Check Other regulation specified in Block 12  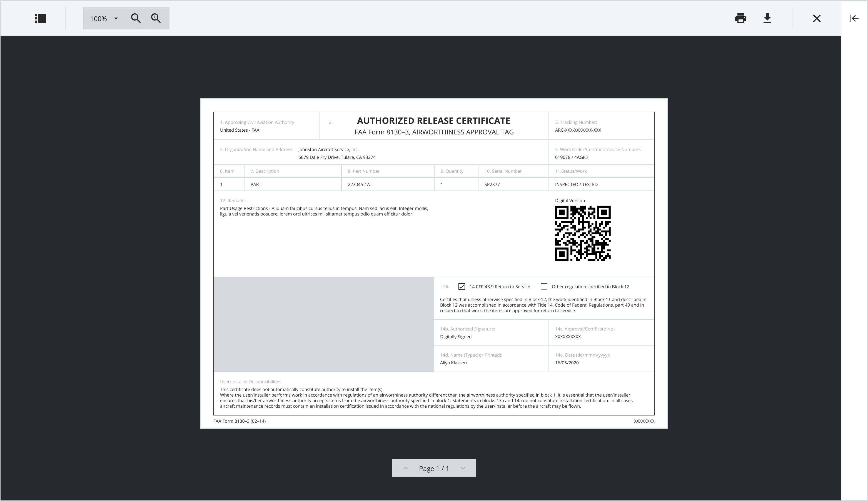click(544, 287)
